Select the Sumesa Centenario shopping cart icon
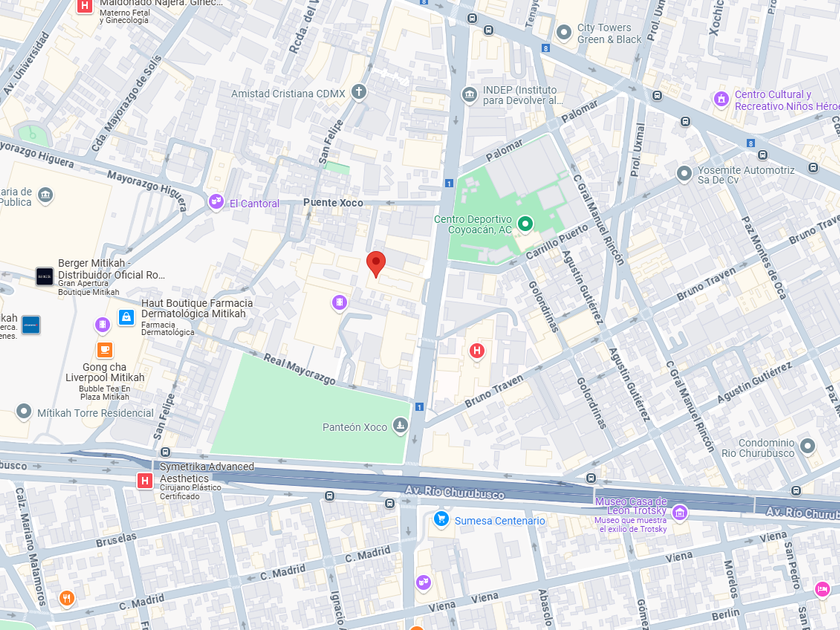Screen dimensions: 840x630 pos(441,519)
